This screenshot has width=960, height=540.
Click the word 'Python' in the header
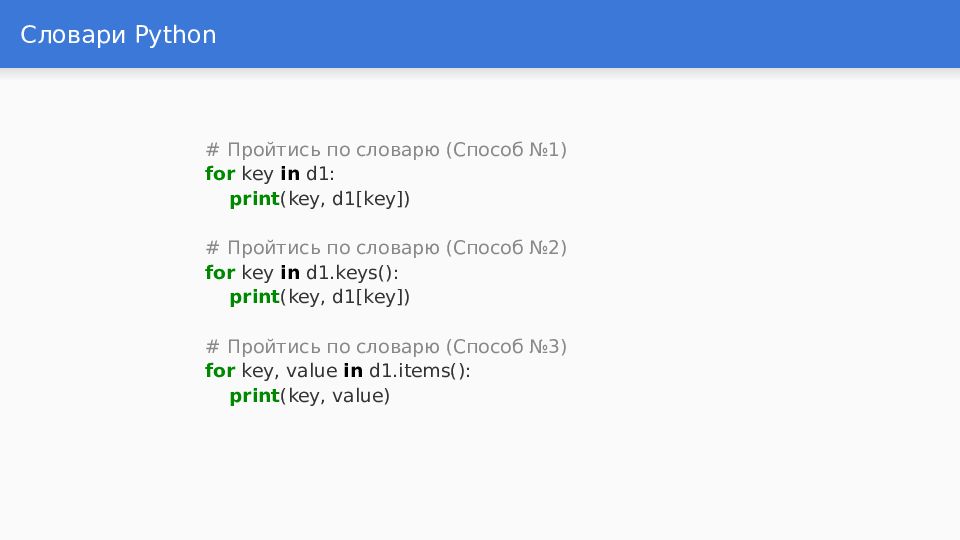175,36
